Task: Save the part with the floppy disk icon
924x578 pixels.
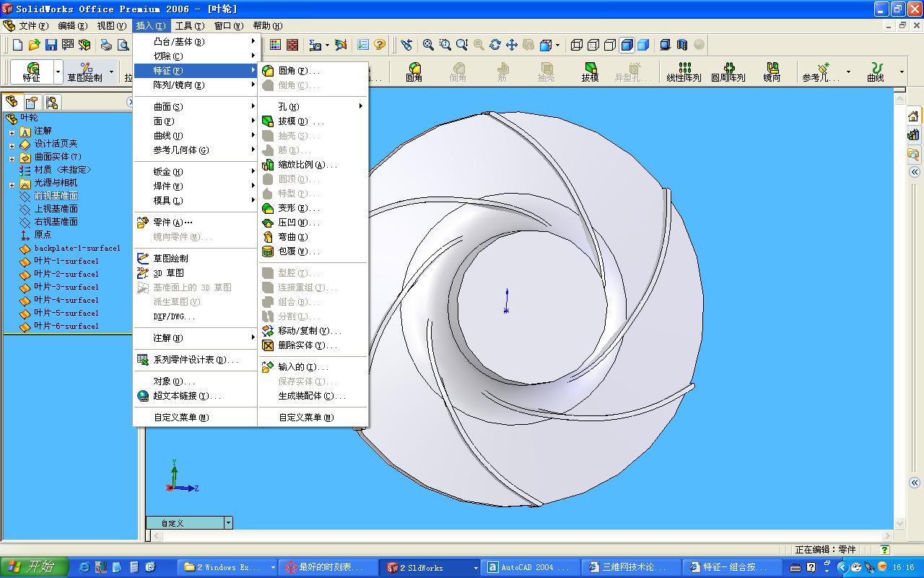Action: pyautogui.click(x=51, y=45)
